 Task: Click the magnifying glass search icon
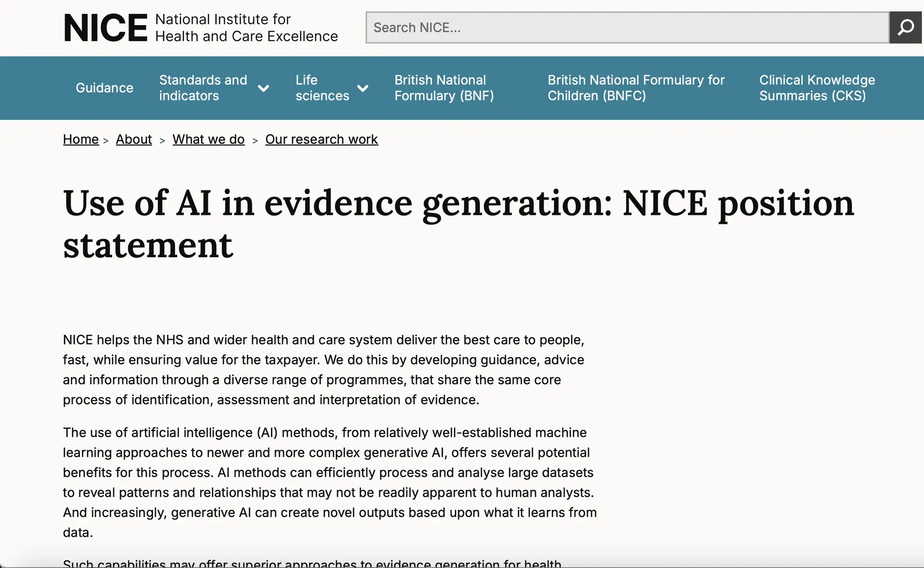(x=905, y=27)
